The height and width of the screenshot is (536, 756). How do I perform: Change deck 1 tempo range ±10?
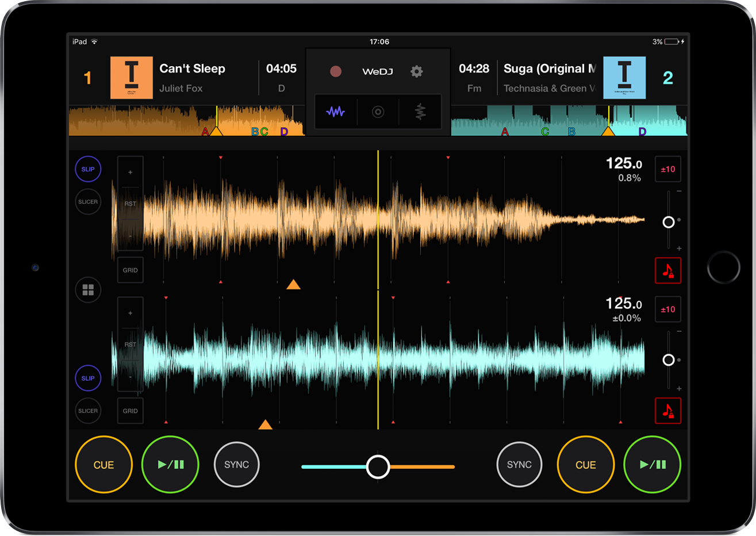668,169
